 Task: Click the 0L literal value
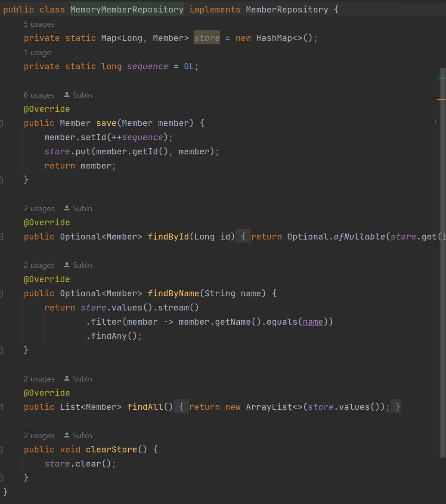[189, 67]
